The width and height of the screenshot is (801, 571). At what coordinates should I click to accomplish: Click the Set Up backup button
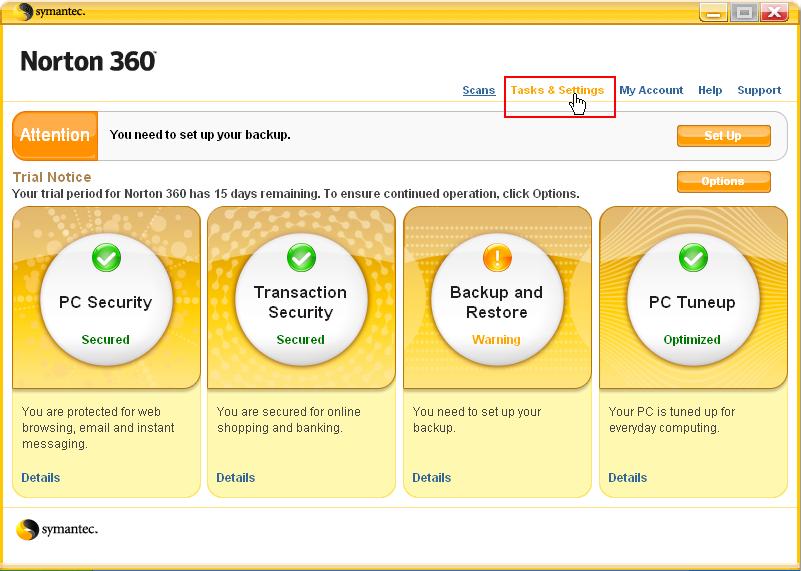pos(724,136)
